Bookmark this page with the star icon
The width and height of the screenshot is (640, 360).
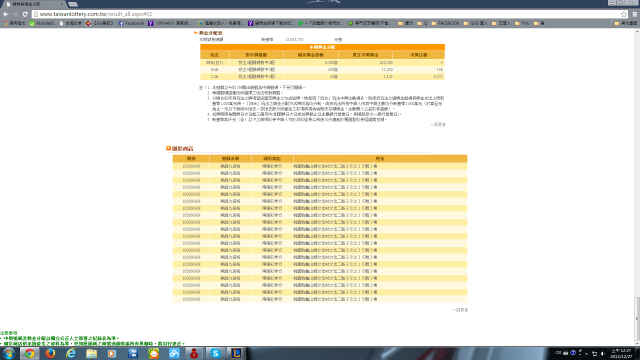point(624,14)
